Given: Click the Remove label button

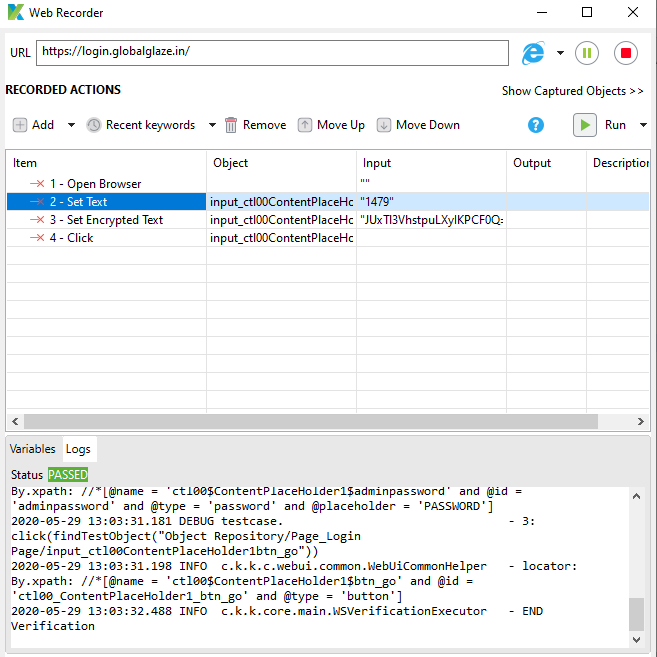Looking at the screenshot, I should 264,125.
